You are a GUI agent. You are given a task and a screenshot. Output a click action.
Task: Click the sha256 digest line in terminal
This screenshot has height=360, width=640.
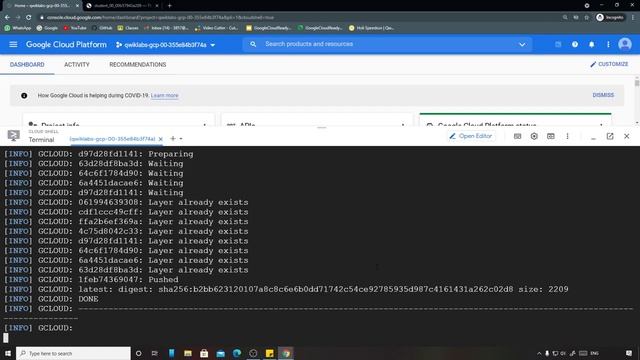pos(286,289)
